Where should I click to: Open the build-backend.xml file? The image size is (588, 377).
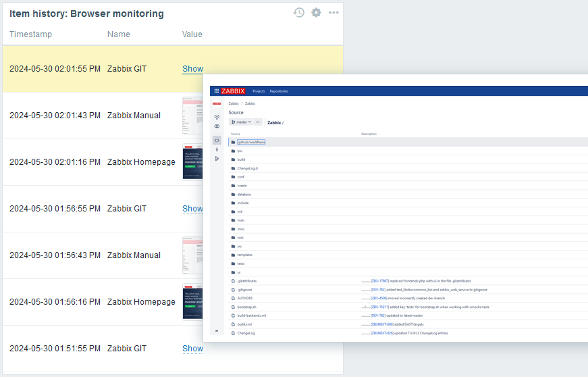[252, 316]
